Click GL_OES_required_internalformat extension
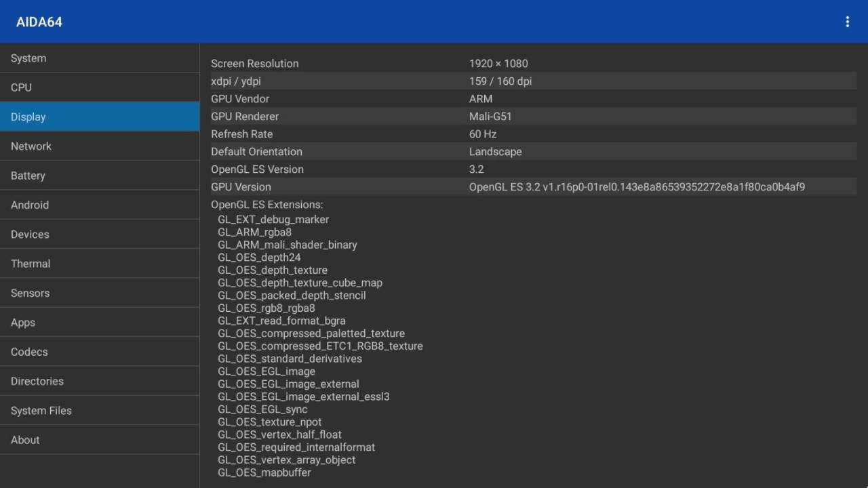Viewport: 868px width, 488px height. [x=296, y=447]
